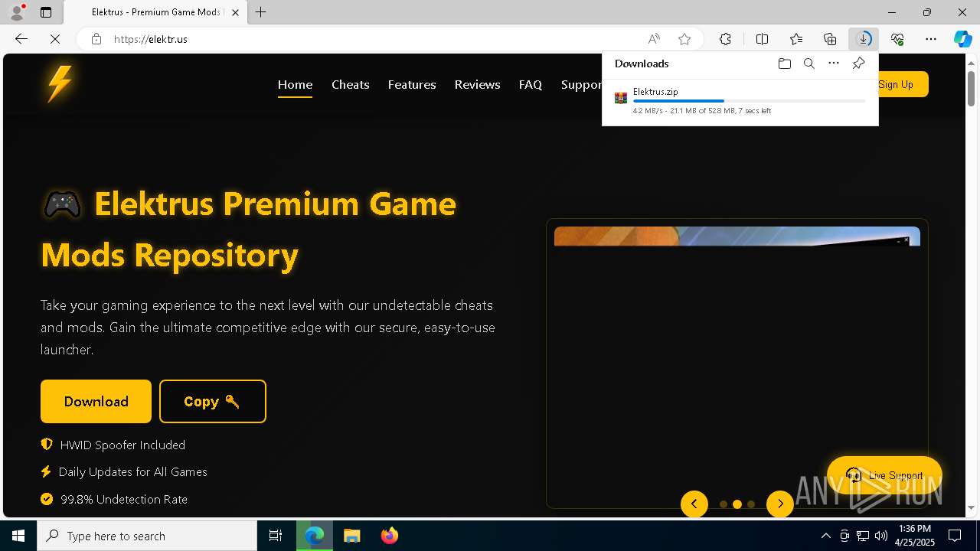
Task: Click the Sign Up button
Action: (x=903, y=84)
